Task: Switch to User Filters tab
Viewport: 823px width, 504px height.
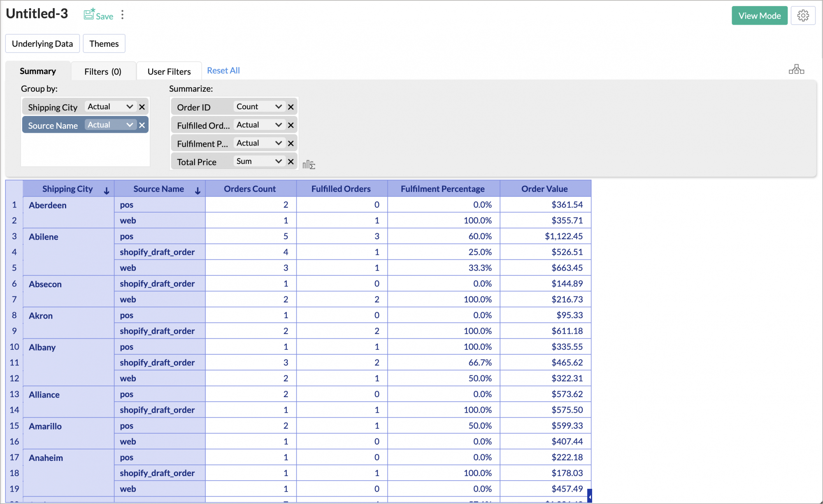Action: (x=169, y=72)
